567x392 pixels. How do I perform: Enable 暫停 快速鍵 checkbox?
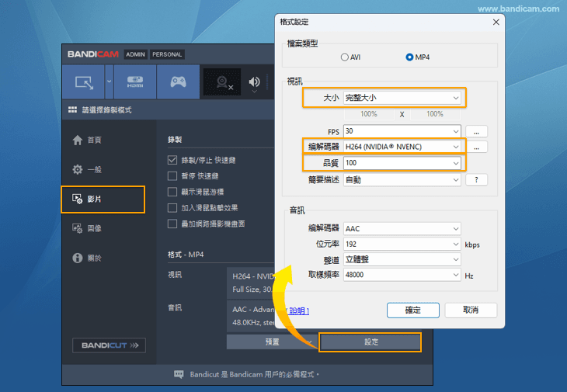(172, 176)
